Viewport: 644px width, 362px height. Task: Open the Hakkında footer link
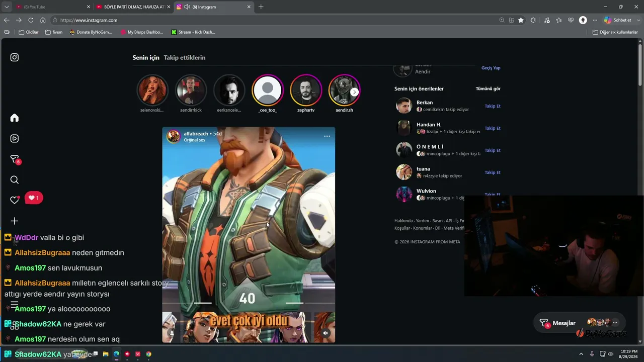pyautogui.click(x=404, y=221)
